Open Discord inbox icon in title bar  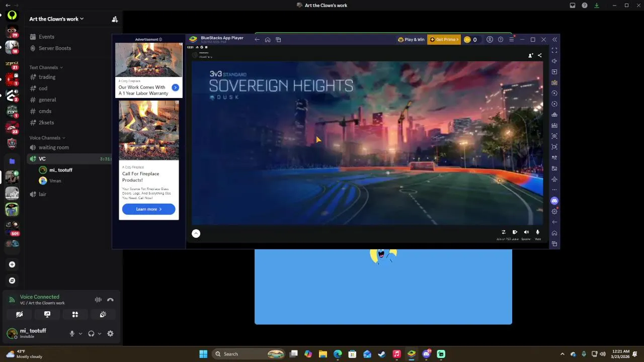(x=573, y=6)
